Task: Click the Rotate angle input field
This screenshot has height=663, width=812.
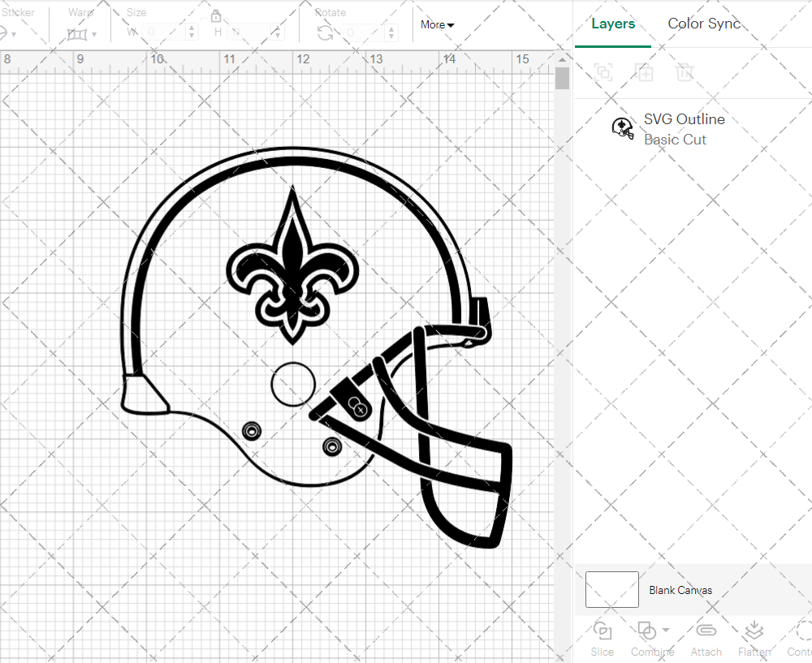Action: (x=363, y=32)
